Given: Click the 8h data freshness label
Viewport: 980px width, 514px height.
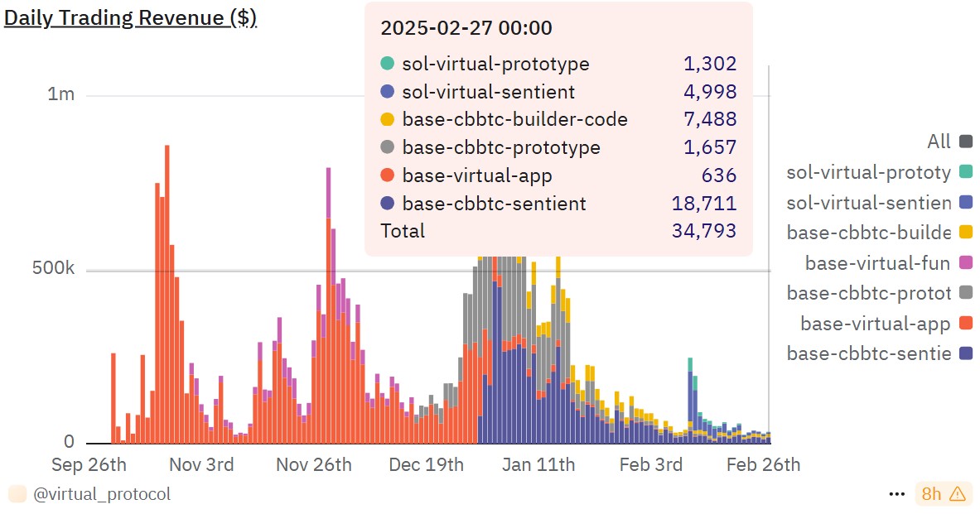Looking at the screenshot, I should pos(931,494).
